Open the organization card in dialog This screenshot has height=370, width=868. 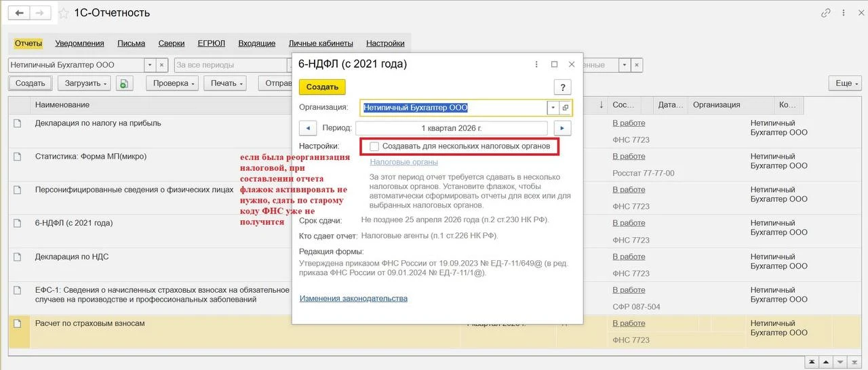566,107
